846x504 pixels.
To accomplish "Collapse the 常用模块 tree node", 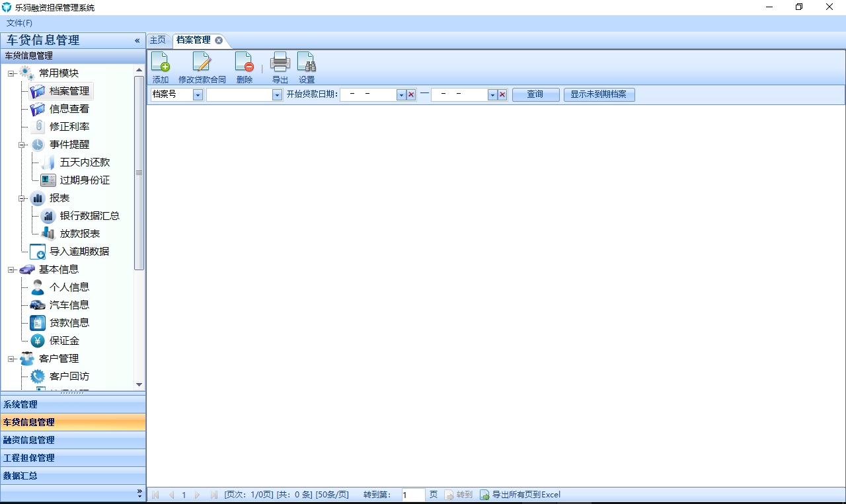I will (11, 73).
